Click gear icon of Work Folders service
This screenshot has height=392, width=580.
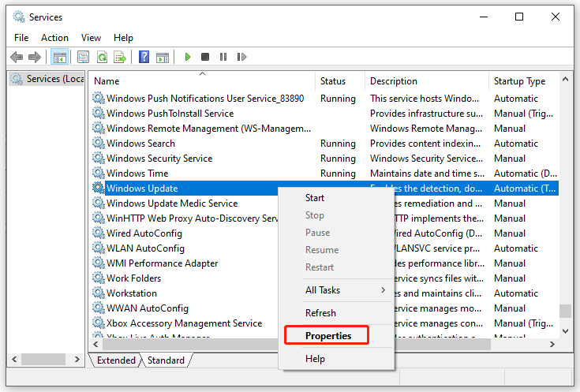(x=99, y=278)
